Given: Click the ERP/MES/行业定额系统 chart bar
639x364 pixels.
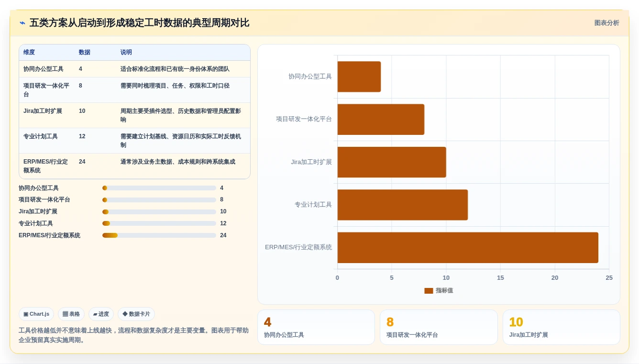Looking at the screenshot, I should coord(468,247).
